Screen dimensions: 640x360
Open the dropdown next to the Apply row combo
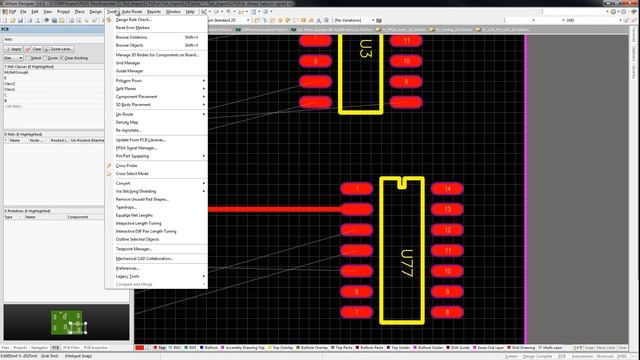[x=20, y=58]
